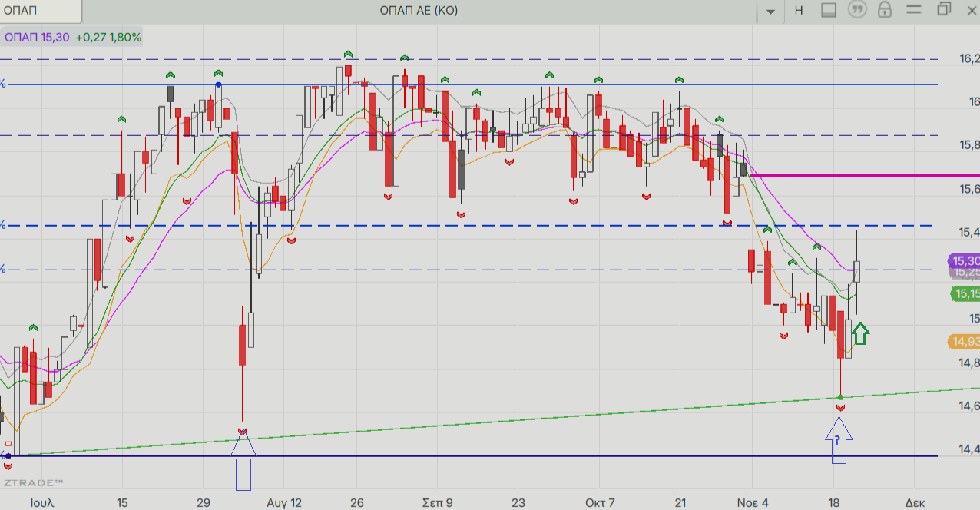Viewport: 980px width, 510px height.
Task: Select the purple 15,30 price tag
Action: point(964,261)
